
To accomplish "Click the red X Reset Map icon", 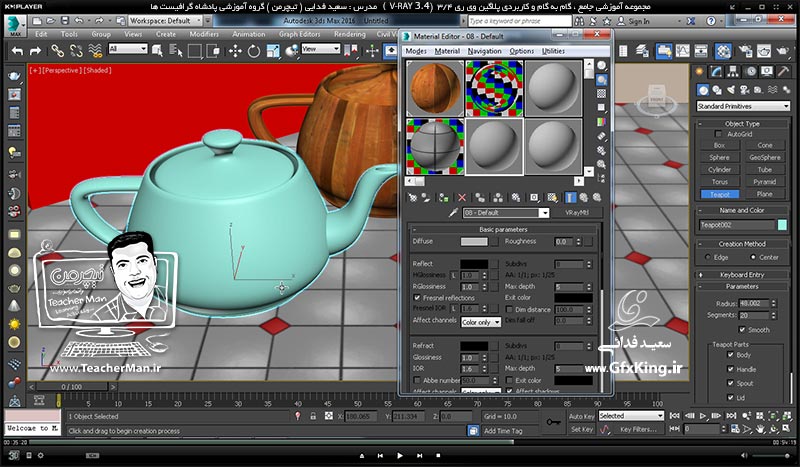I will click(x=462, y=198).
